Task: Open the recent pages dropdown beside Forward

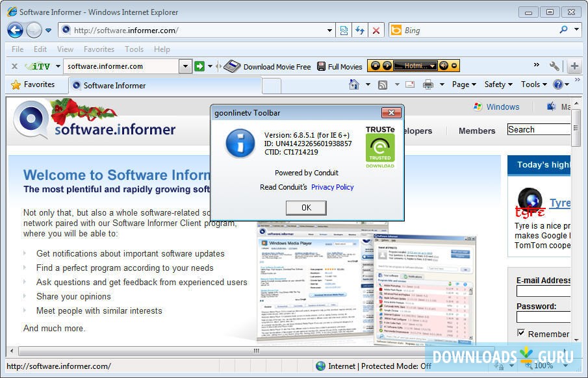Action: pos(48,31)
